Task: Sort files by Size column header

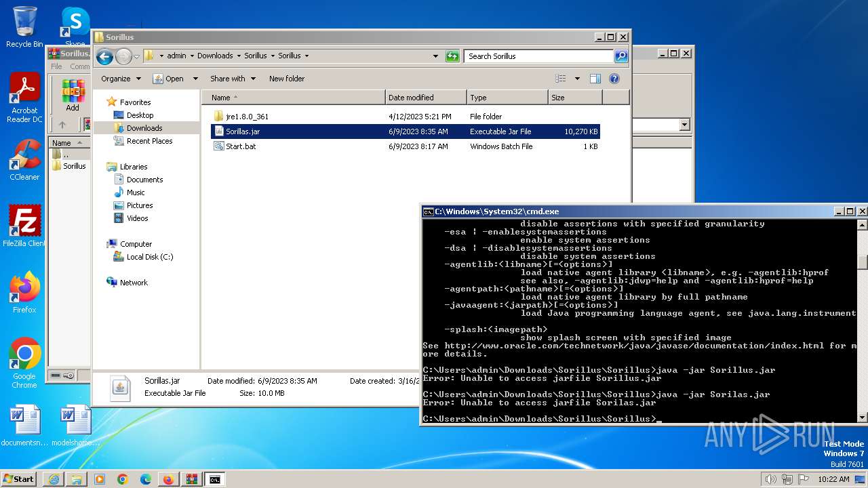Action: coord(575,98)
